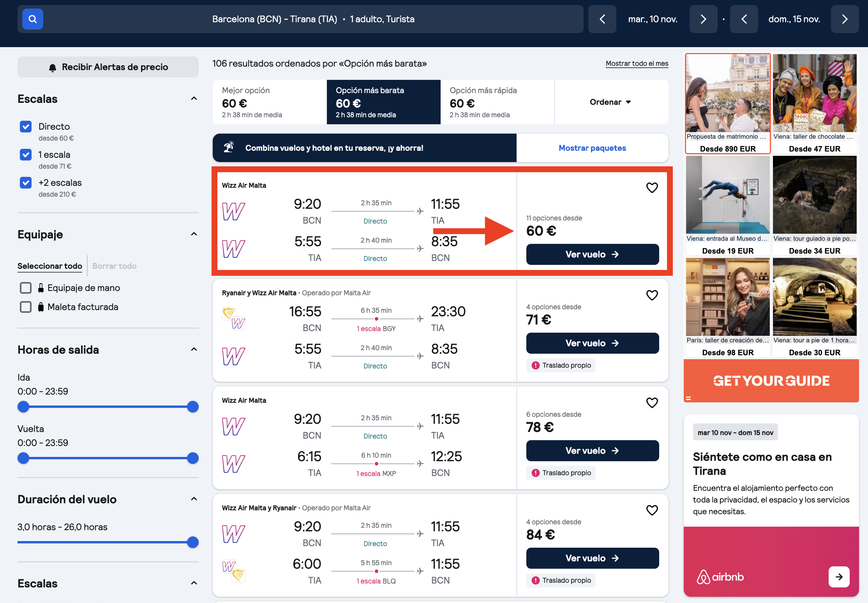Go to previous return date arrow

(744, 19)
